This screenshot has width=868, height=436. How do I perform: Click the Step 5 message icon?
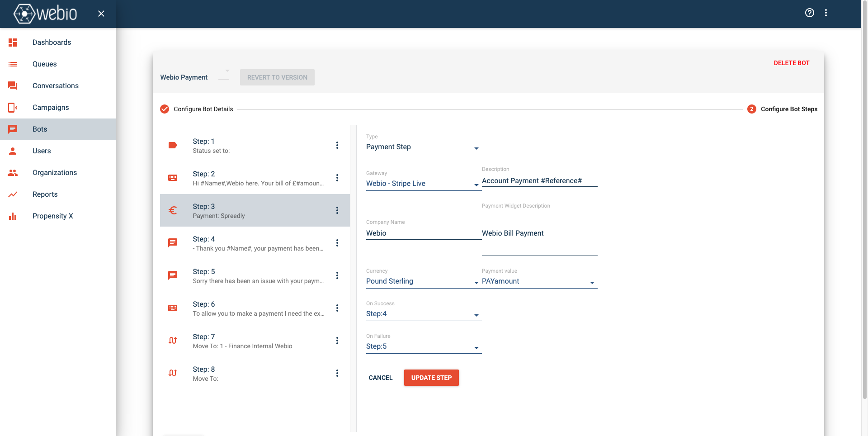173,275
